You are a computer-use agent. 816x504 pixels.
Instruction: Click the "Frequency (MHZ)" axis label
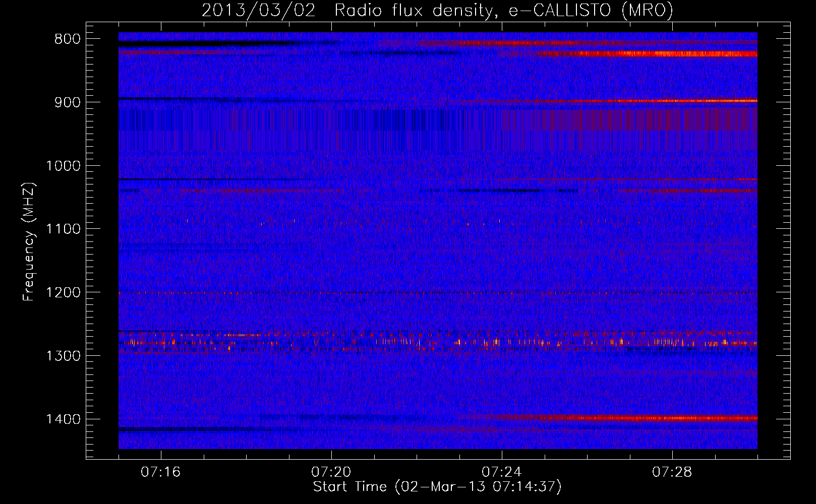tap(29, 242)
